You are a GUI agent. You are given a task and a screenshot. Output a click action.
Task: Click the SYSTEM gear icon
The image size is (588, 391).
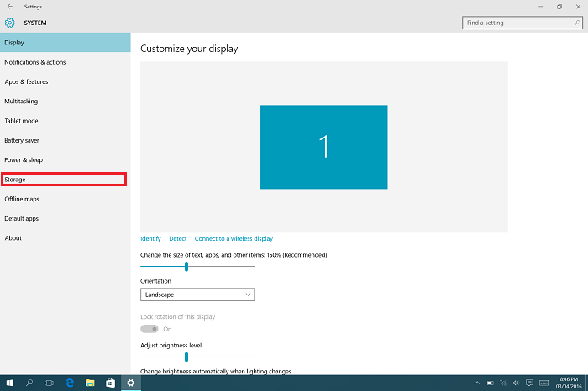(10, 23)
